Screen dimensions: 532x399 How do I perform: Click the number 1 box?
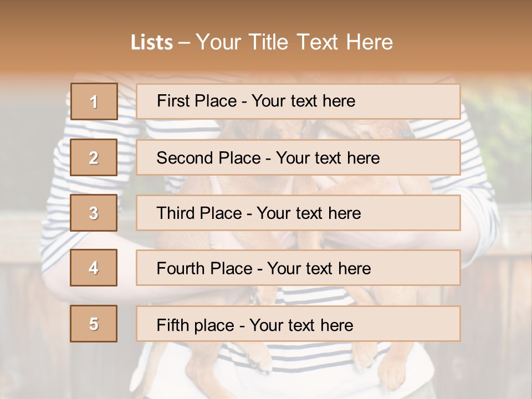pos(94,101)
